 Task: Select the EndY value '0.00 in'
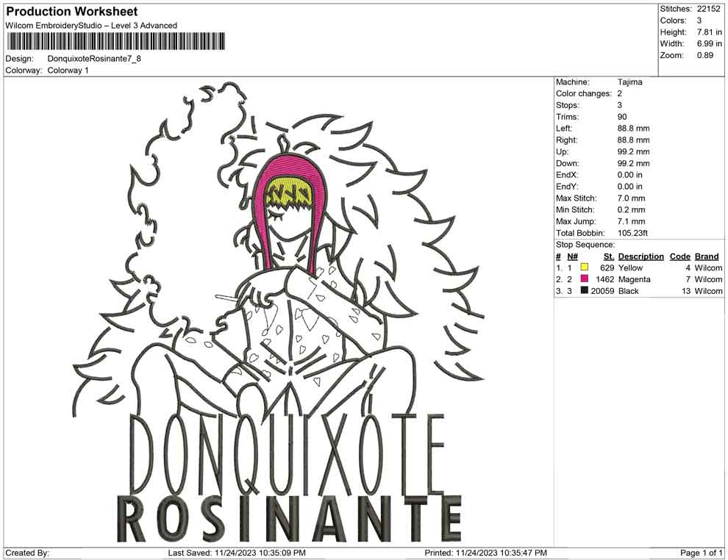pos(630,187)
